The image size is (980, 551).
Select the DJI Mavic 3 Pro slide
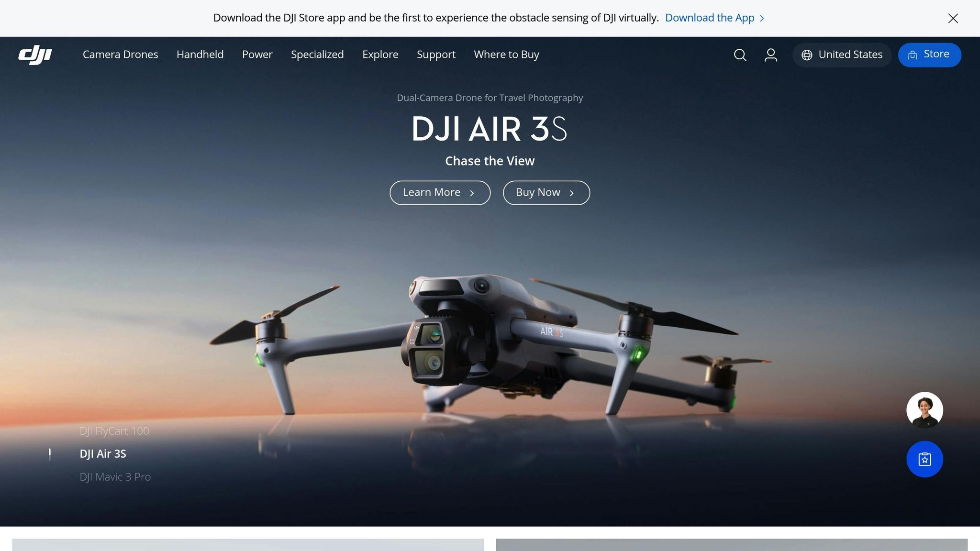(x=115, y=476)
